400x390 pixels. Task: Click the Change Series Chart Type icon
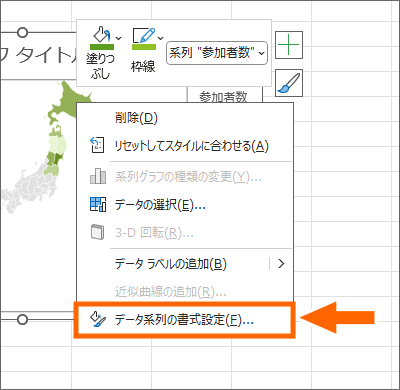98,176
